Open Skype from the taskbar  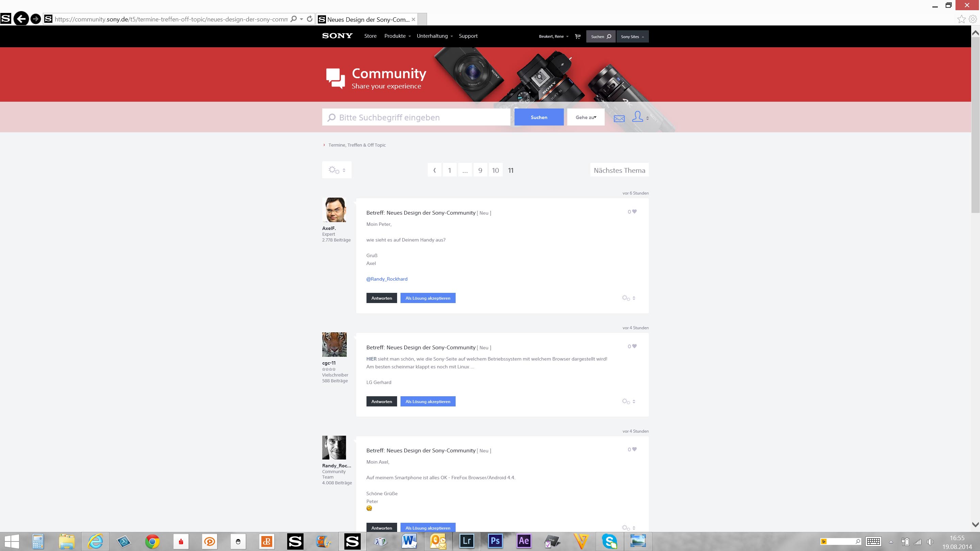(609, 541)
